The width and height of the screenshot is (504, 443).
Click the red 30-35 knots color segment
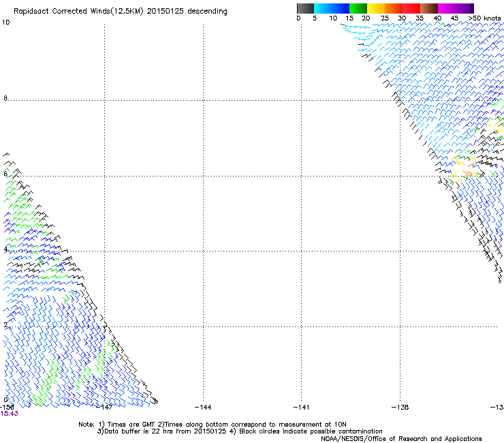coord(411,8)
